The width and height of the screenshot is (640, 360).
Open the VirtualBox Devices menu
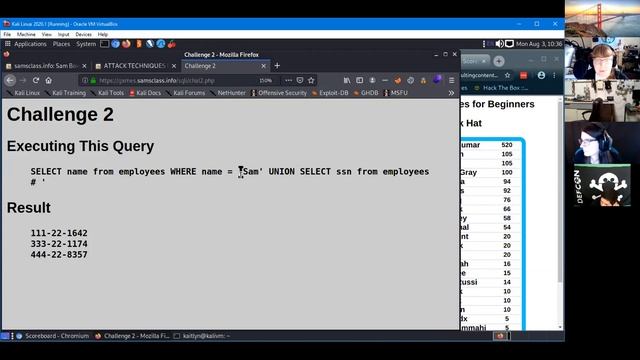pos(84,35)
